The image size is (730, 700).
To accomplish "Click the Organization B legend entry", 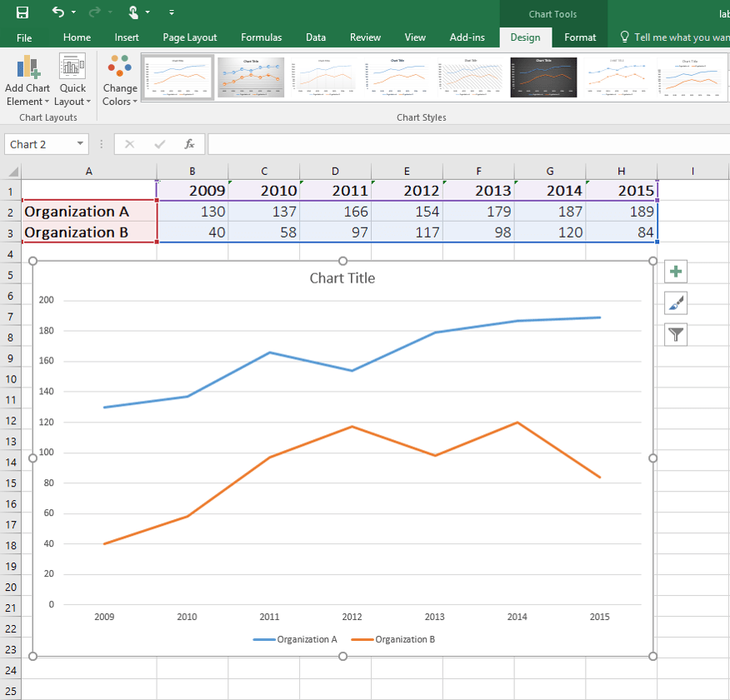I will click(393, 639).
